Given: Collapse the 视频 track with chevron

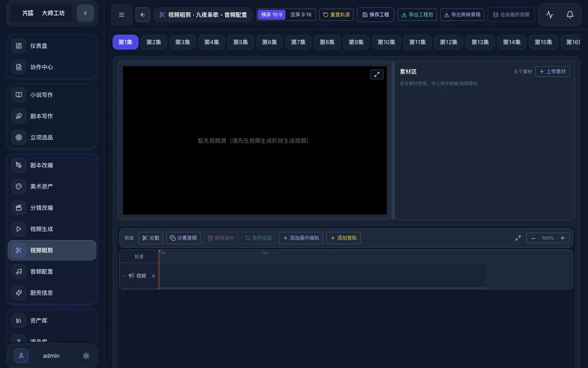Looking at the screenshot, I should [x=125, y=276].
